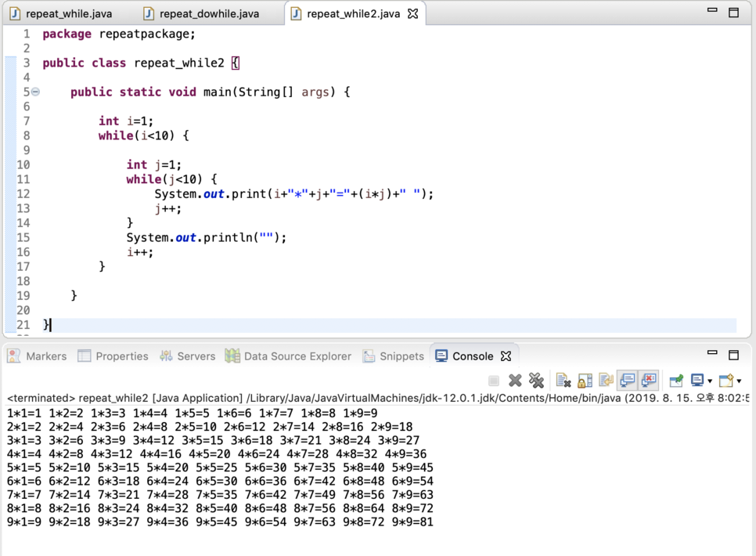Screen dimensions: 756x556
Task: Click the Open Console icon
Action: coord(726,381)
